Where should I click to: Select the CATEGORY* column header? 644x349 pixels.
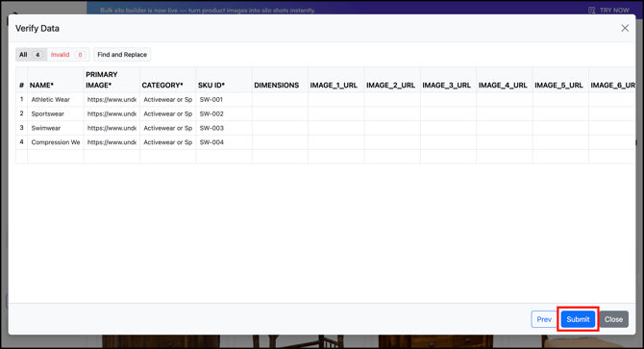point(167,80)
